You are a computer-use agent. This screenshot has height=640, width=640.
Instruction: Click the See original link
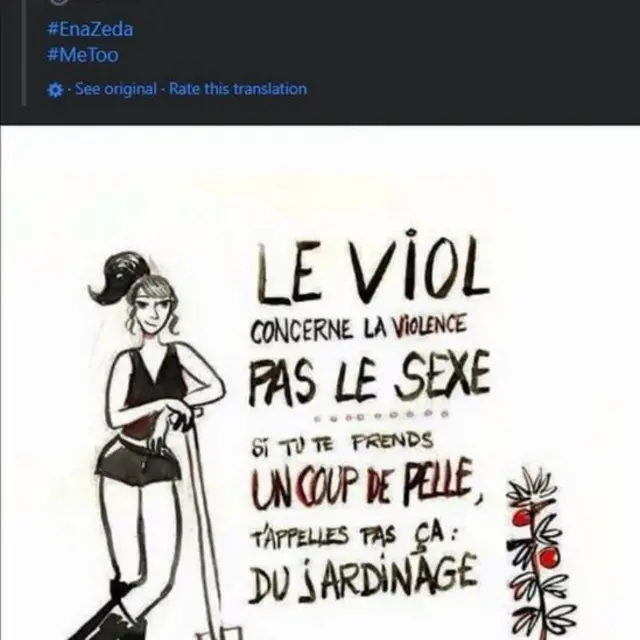(116, 89)
